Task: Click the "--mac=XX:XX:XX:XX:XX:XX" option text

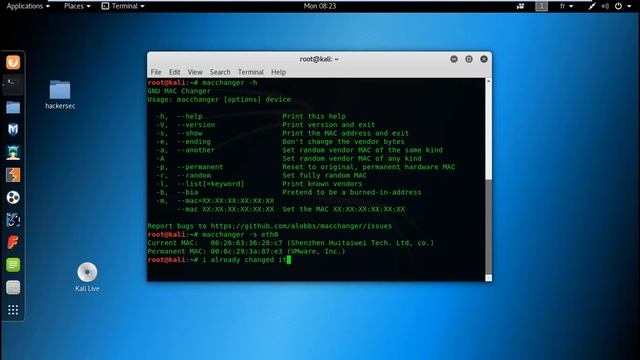Action: point(226,201)
